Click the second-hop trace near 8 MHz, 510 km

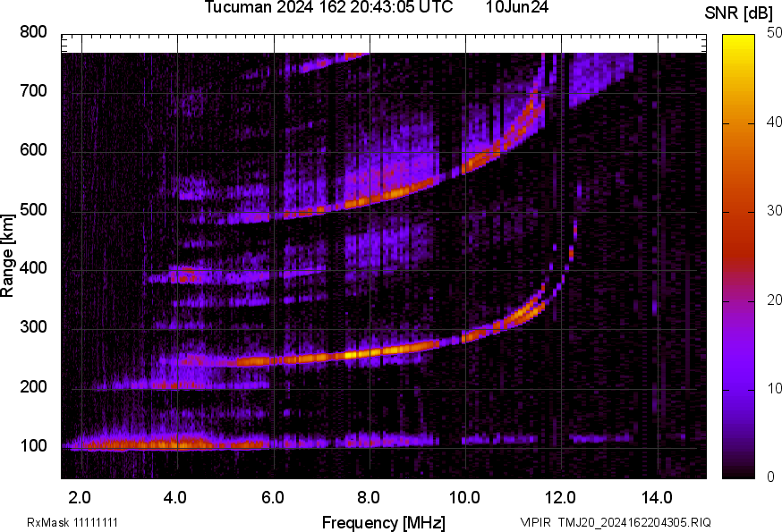[x=369, y=199]
